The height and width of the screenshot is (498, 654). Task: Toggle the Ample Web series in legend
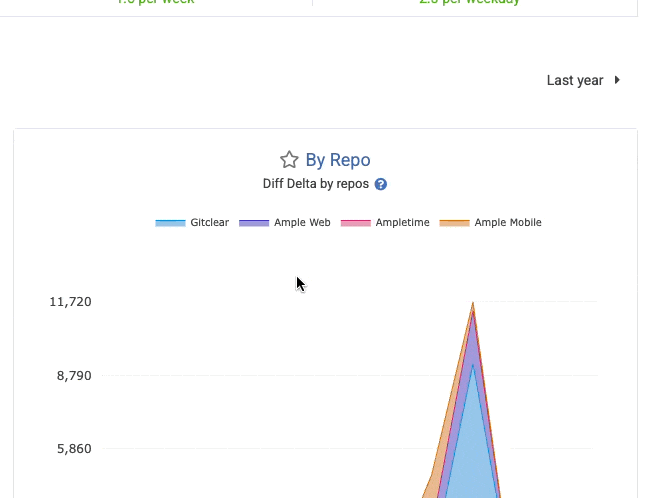(284, 223)
